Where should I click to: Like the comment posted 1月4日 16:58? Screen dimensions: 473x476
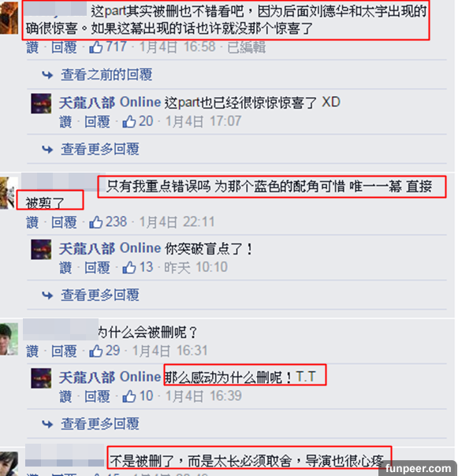pyautogui.click(x=32, y=47)
